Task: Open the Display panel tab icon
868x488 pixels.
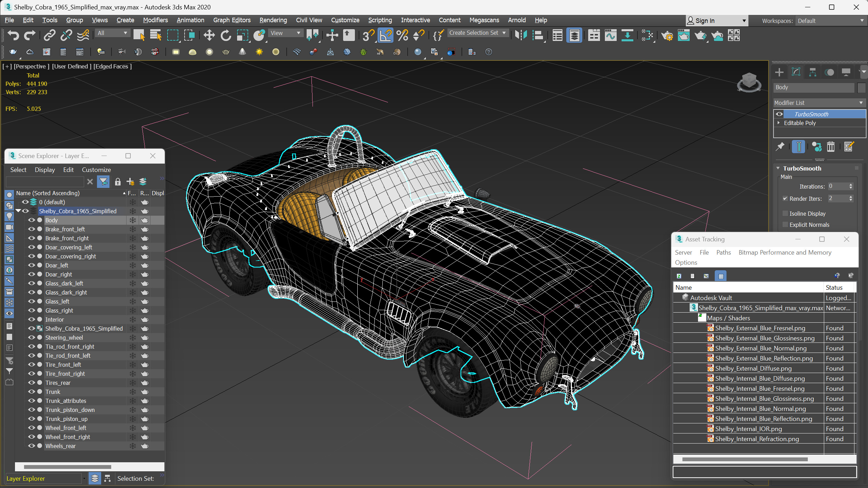Action: tap(846, 72)
